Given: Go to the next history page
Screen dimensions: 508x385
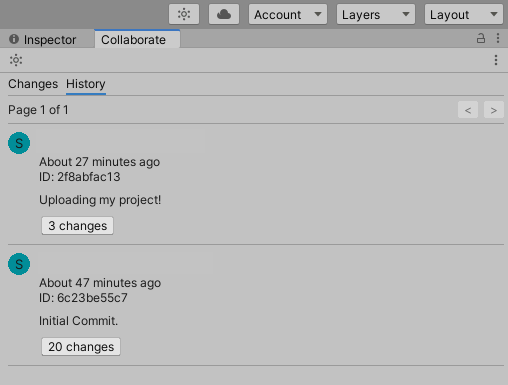Looking at the screenshot, I should pos(494,110).
